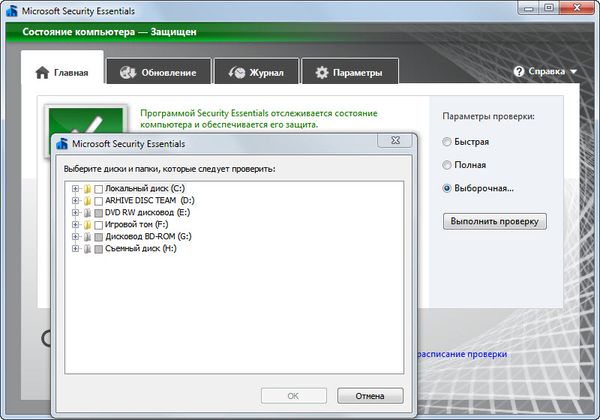Viewport: 600px width, 420px height.
Task: Check the ARHIVE DISC TEAM (D:) checkbox
Action: 98,201
